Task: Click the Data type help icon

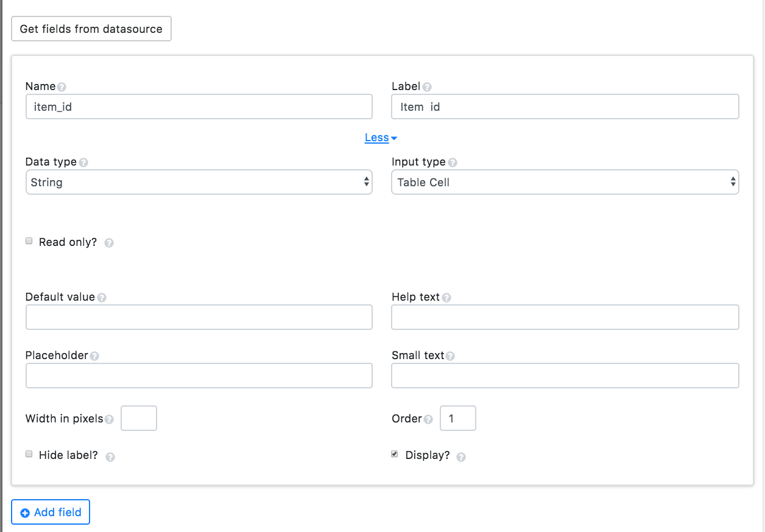Action: coord(83,163)
